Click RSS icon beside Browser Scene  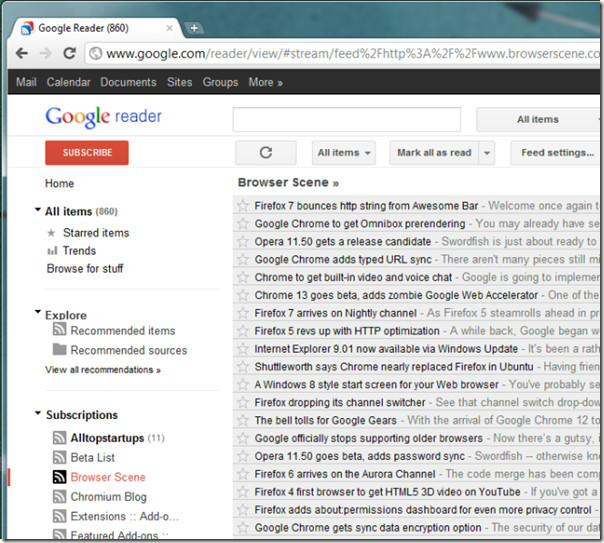[x=59, y=477]
